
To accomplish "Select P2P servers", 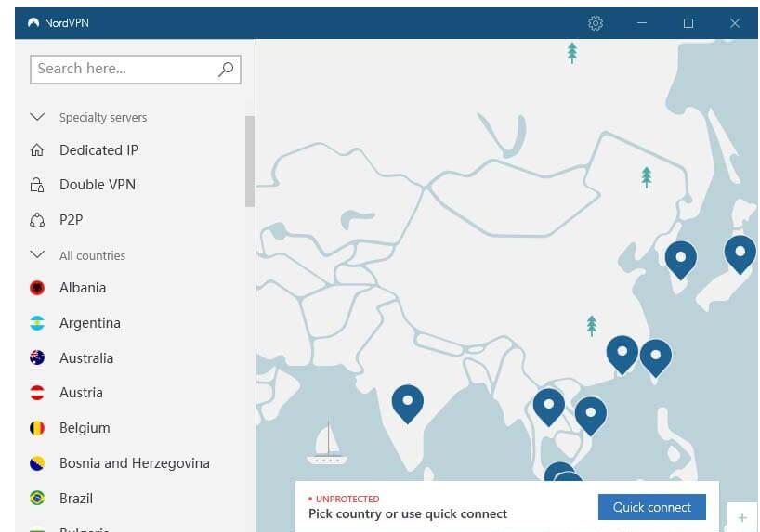I will [71, 220].
